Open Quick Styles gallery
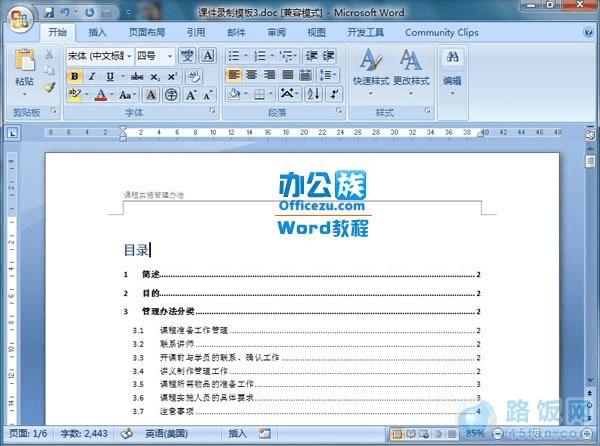Screen dimensions: 600x446 [370, 72]
